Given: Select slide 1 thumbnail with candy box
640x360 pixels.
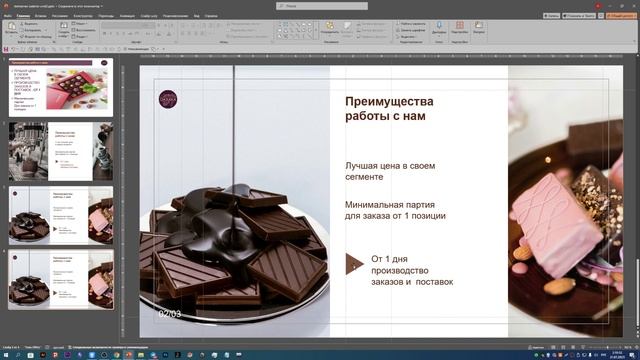Looking at the screenshot, I should [61, 87].
